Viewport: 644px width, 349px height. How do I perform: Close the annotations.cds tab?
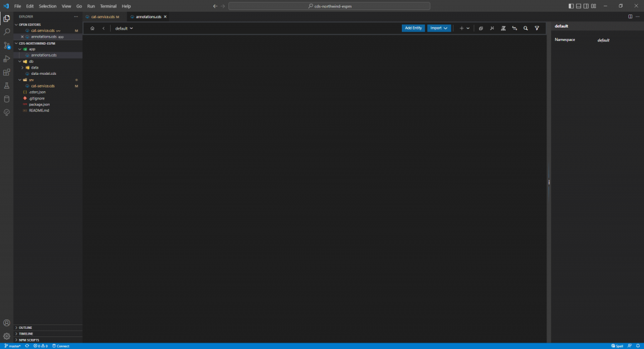point(165,17)
